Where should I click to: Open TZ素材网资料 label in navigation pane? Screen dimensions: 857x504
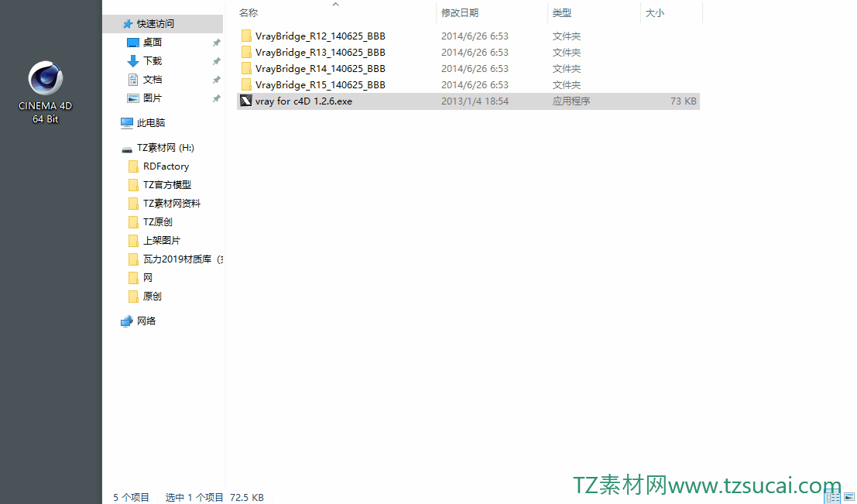pyautogui.click(x=172, y=204)
